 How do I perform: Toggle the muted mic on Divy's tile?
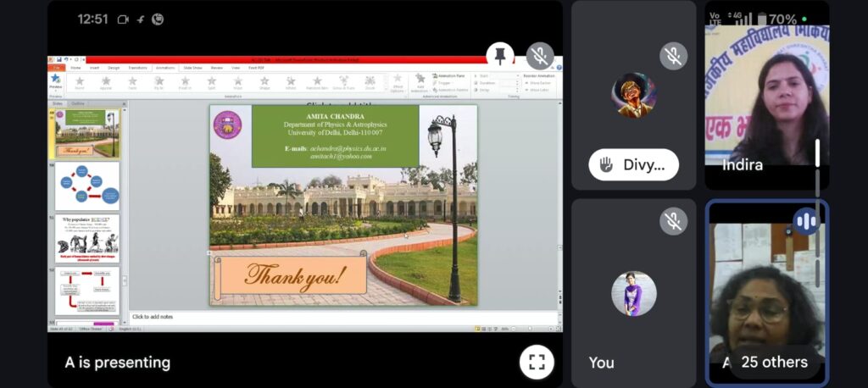point(673,56)
